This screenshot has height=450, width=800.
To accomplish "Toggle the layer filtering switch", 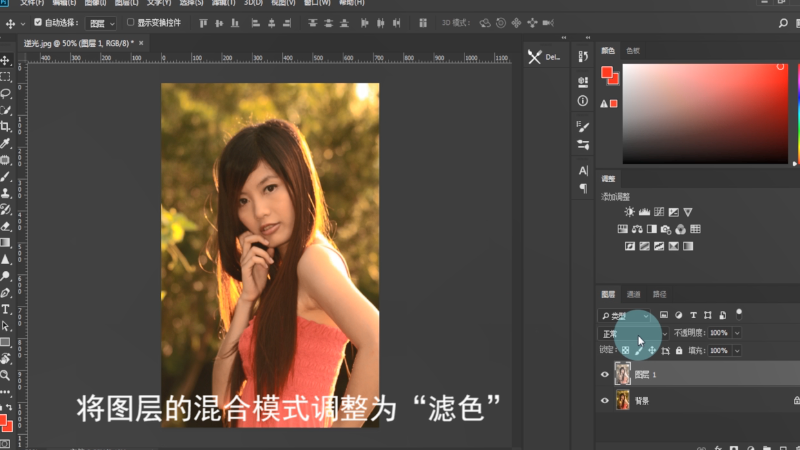I will pyautogui.click(x=739, y=314).
